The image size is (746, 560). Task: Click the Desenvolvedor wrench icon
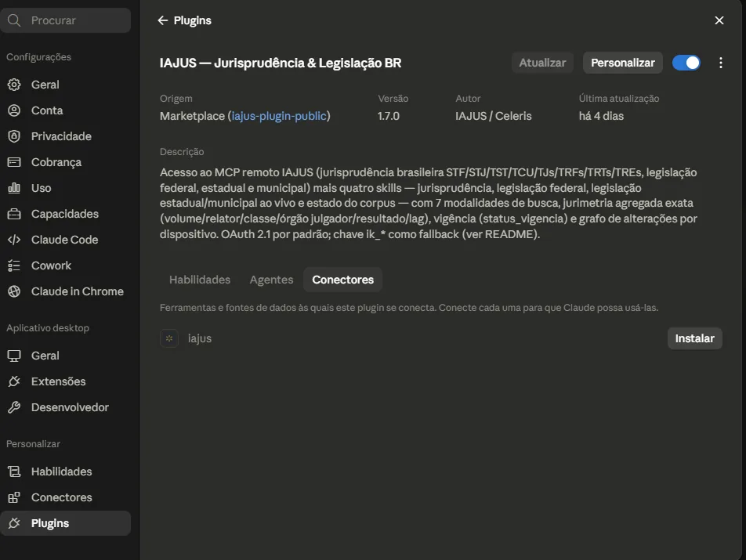click(14, 407)
